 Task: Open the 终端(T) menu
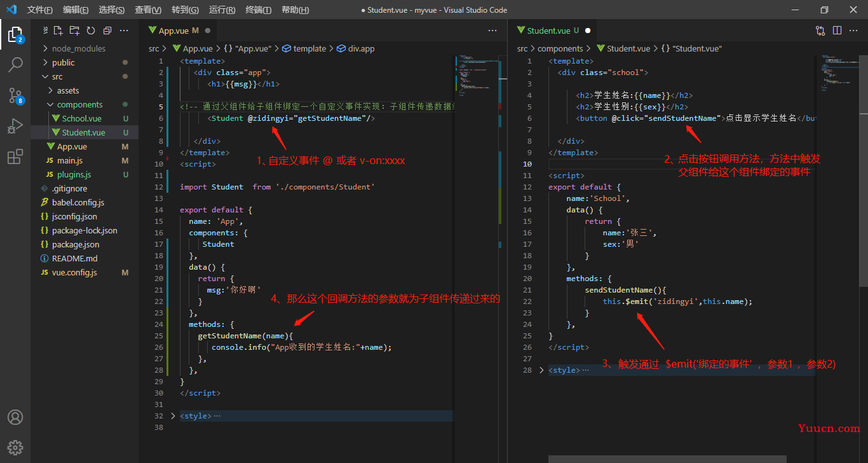259,10
